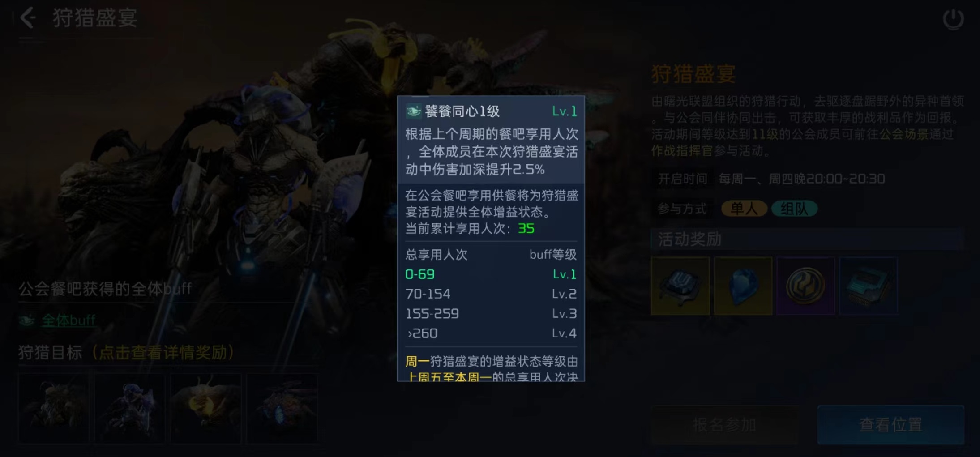Click the 查看位置 button
Viewport: 980px width, 457px height.
point(890,424)
